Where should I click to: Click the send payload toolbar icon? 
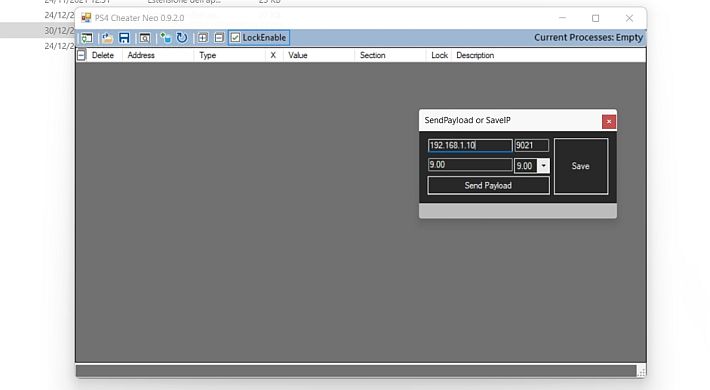pyautogui.click(x=86, y=38)
